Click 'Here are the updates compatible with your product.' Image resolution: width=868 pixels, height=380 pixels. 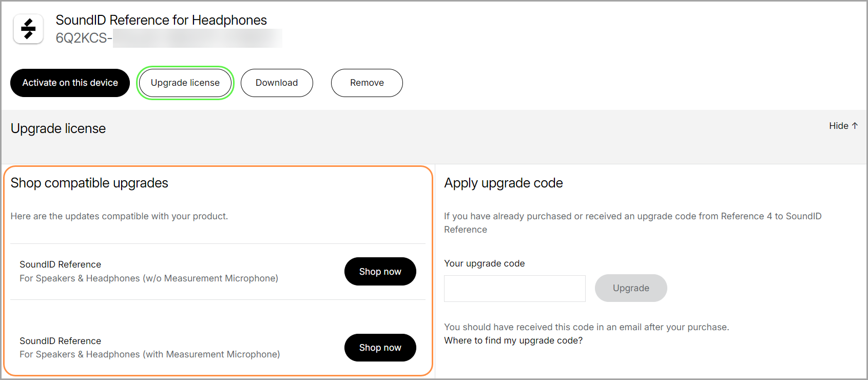coord(119,216)
